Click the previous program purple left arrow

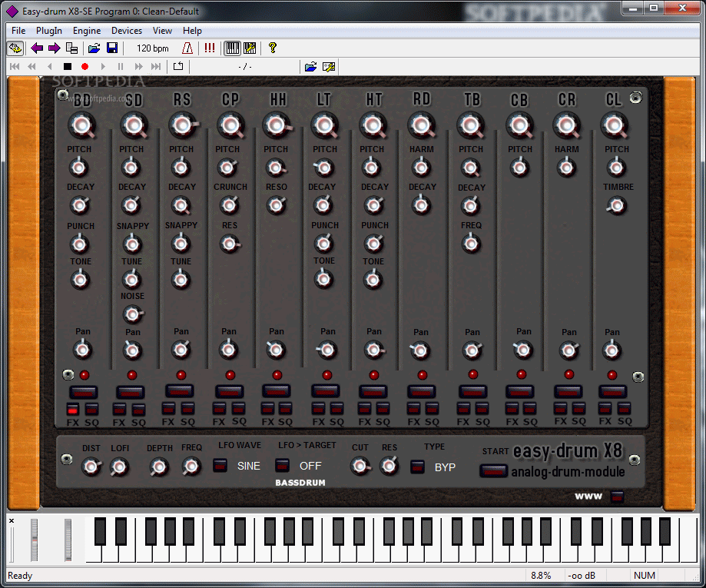[x=37, y=48]
